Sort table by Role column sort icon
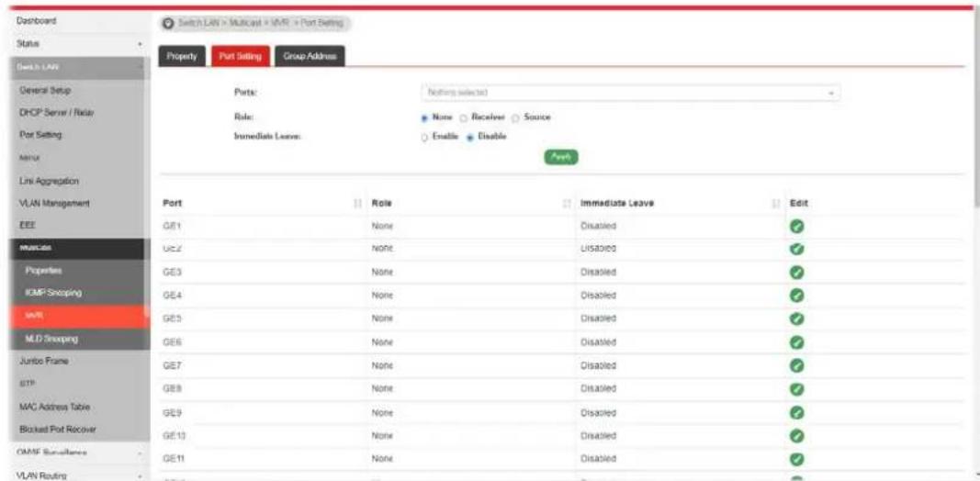 pos(567,204)
